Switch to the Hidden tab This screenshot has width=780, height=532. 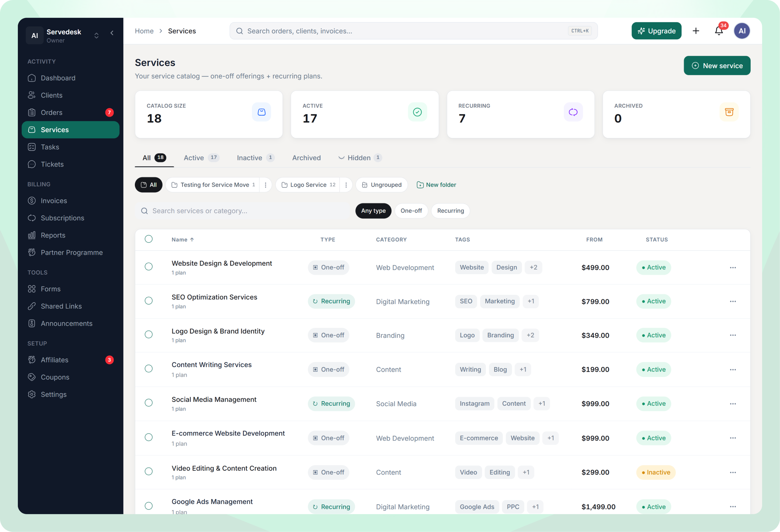pyautogui.click(x=360, y=158)
